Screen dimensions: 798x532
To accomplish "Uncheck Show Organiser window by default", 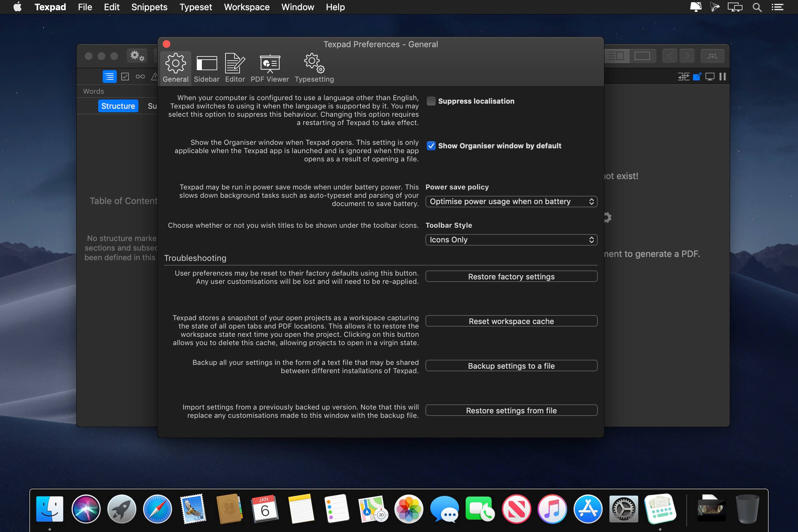I will coord(431,146).
